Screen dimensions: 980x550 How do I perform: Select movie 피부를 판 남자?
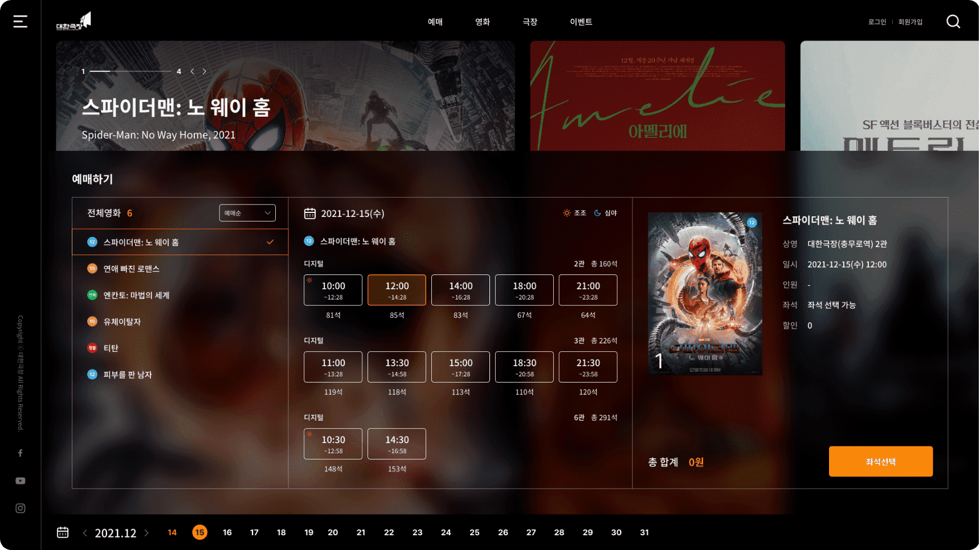(180, 375)
